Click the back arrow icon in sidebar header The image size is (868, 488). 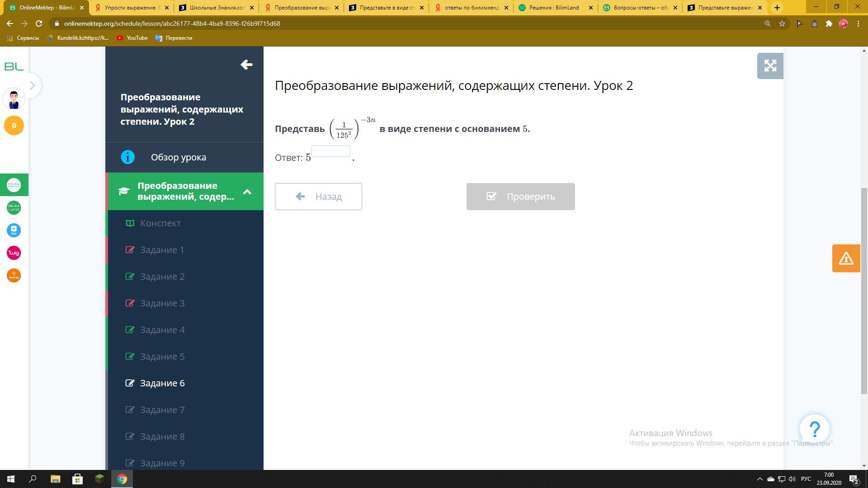click(246, 65)
